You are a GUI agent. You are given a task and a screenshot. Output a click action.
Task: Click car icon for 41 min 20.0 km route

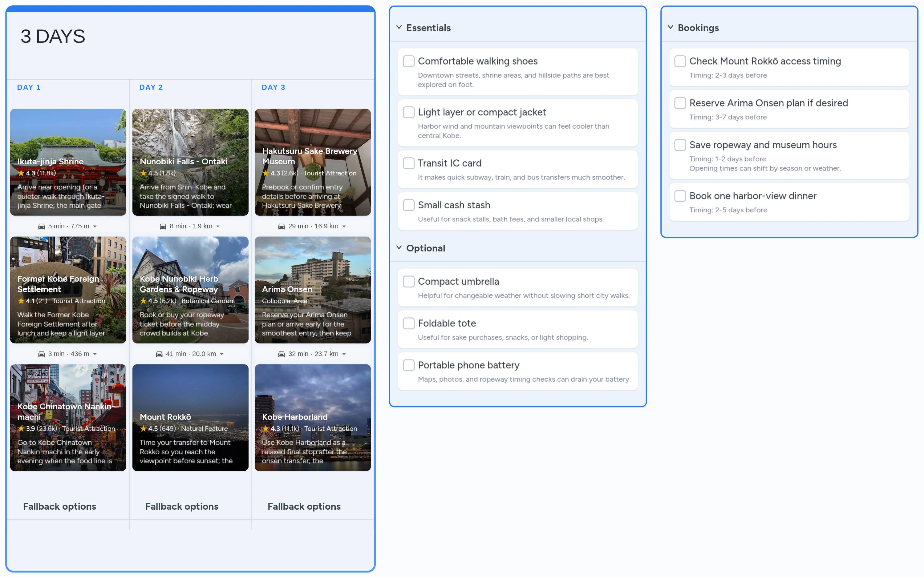click(x=159, y=354)
